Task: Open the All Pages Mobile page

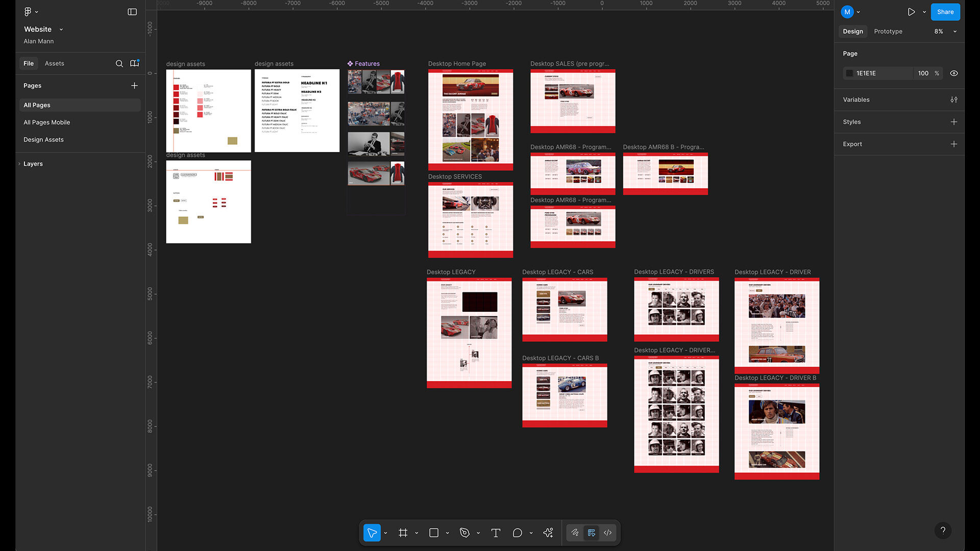Action: (x=46, y=122)
